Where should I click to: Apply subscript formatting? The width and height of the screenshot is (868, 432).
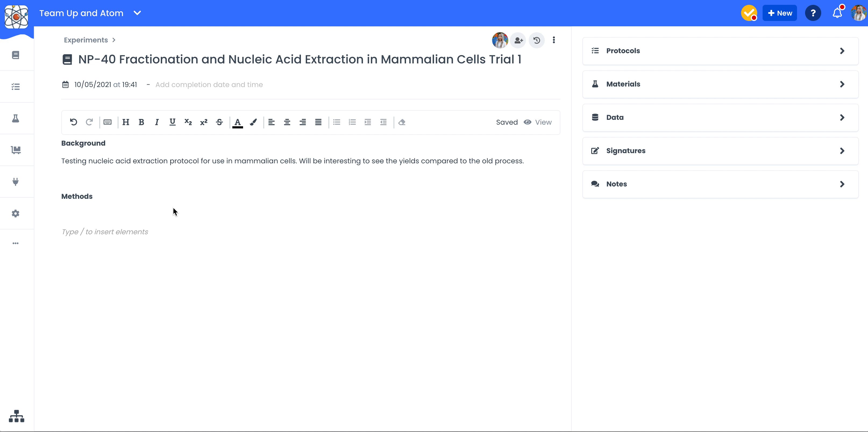pos(188,122)
